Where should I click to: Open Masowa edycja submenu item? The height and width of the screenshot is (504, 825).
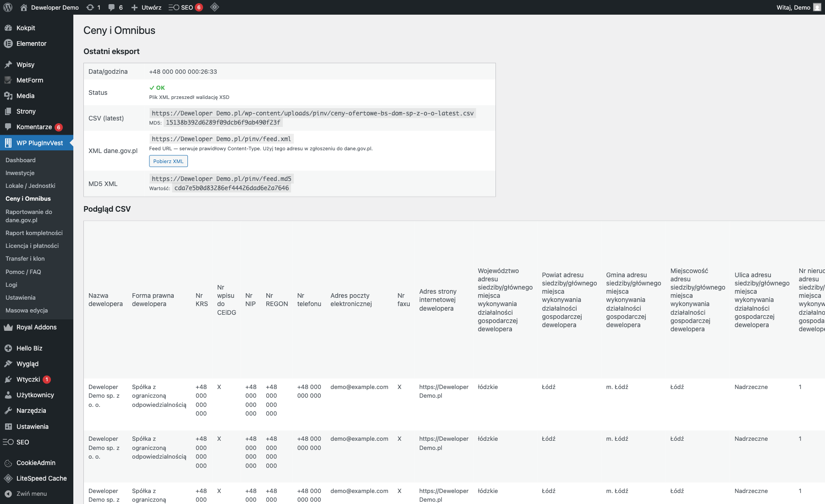(27, 310)
